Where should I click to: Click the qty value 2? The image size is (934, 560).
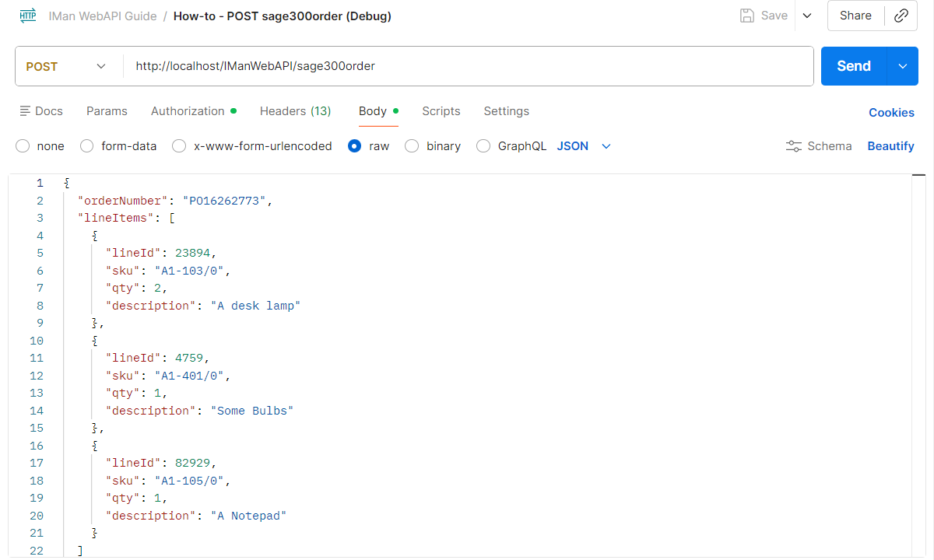pyautogui.click(x=158, y=289)
